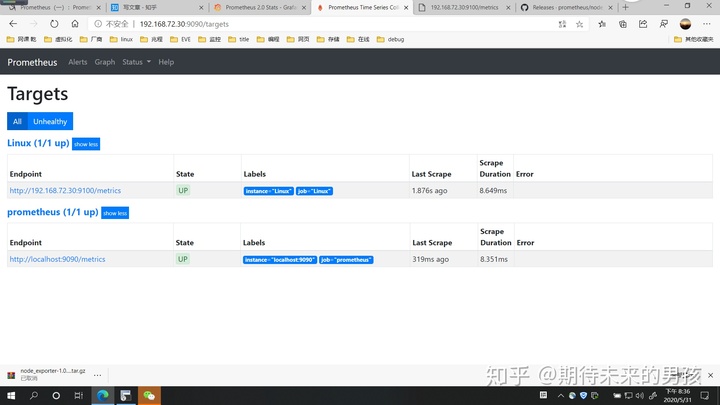Open the 192.168.72.30:9100/metrics endpoint link
The width and height of the screenshot is (720, 405).
pyautogui.click(x=65, y=191)
